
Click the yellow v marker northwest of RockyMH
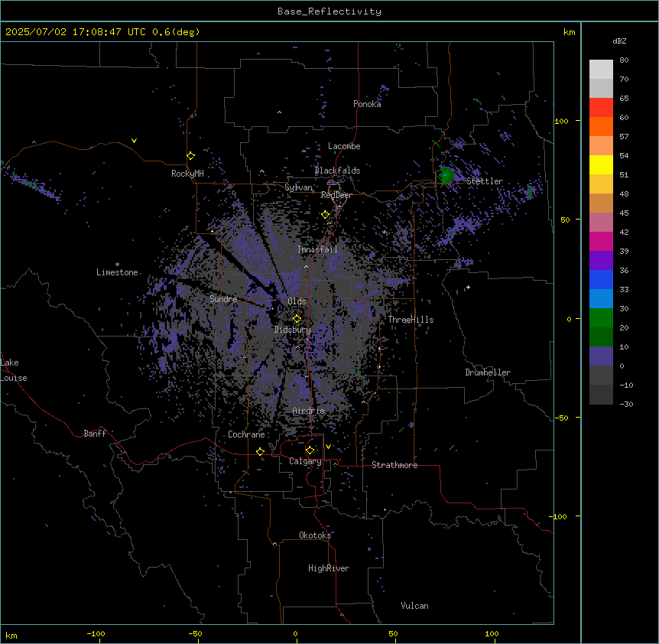134,141
